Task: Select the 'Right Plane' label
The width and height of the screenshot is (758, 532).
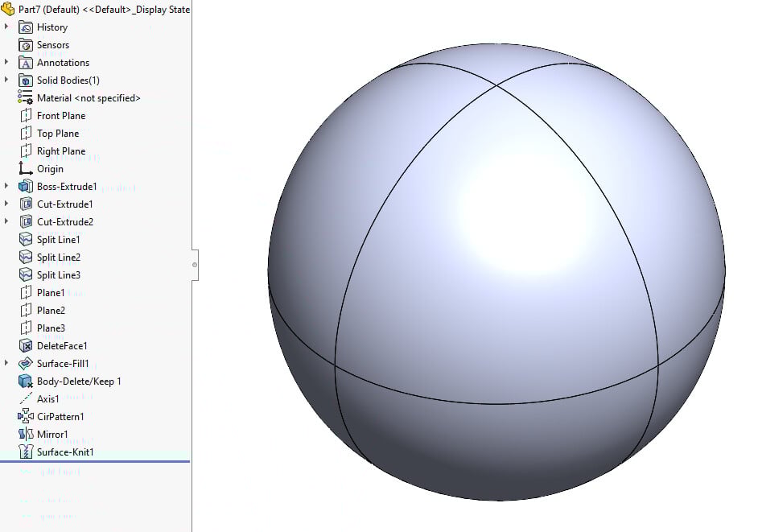Action: tap(61, 151)
